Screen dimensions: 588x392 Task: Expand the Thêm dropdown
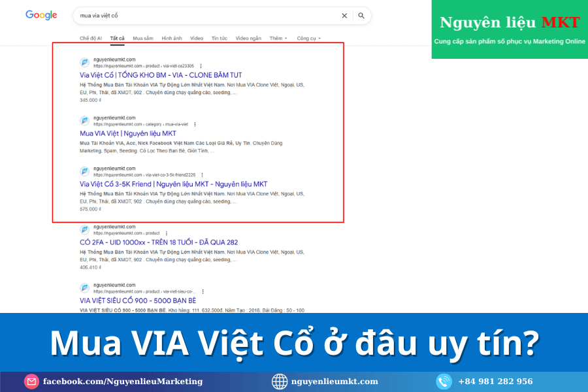click(x=278, y=39)
